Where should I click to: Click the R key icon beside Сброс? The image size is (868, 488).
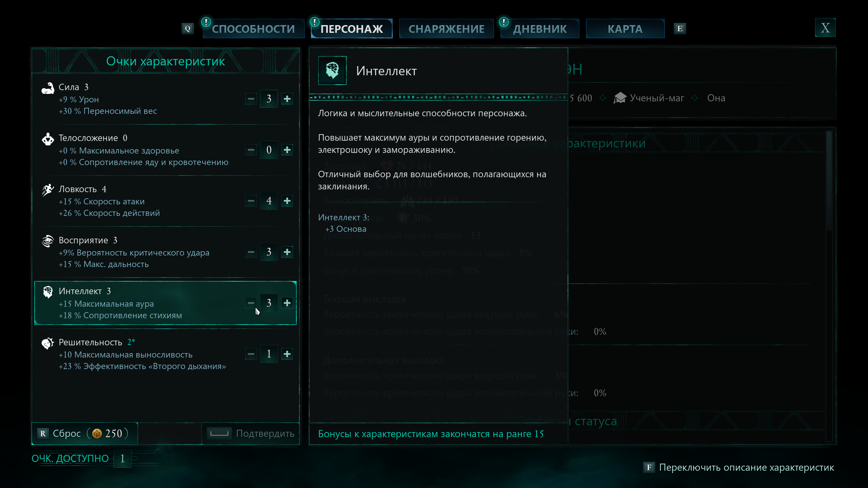tap(43, 433)
